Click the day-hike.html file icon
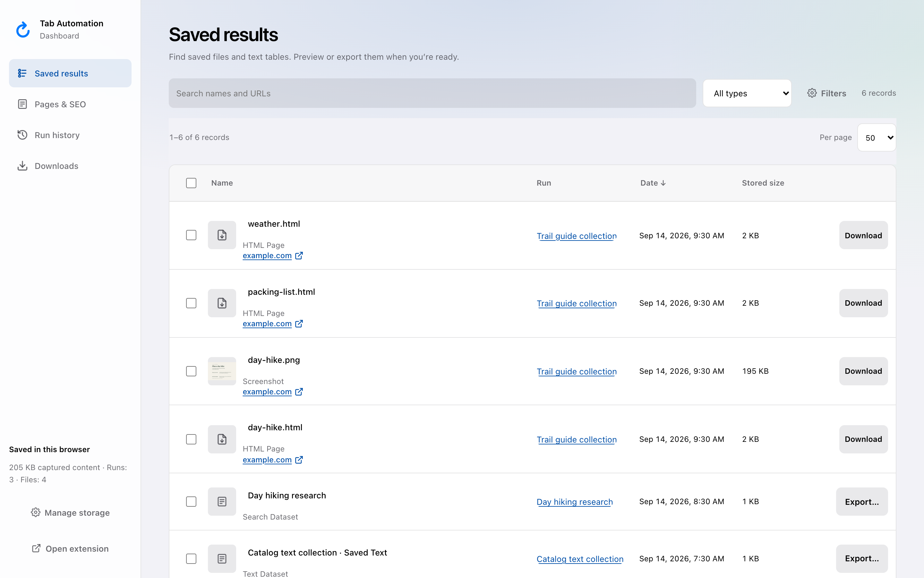 point(222,439)
